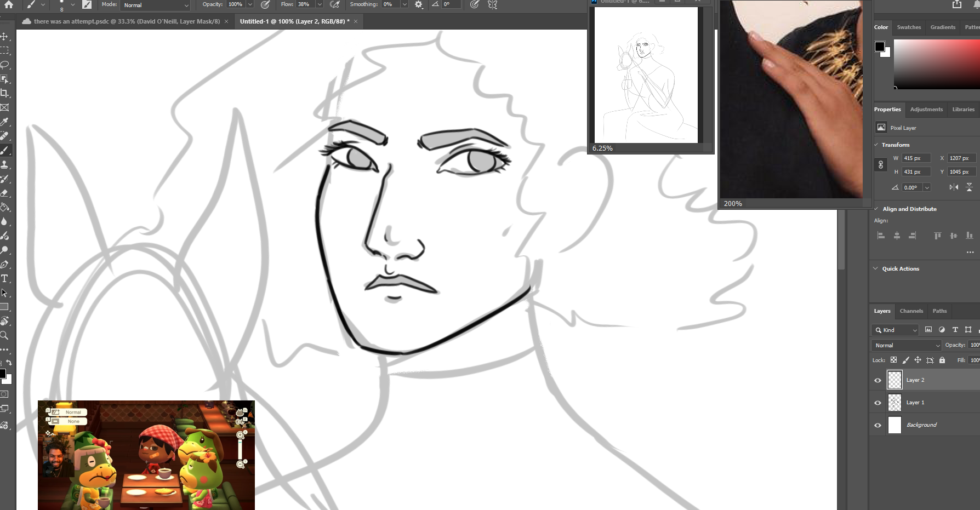Switch to the Adjustments tab

[926, 109]
